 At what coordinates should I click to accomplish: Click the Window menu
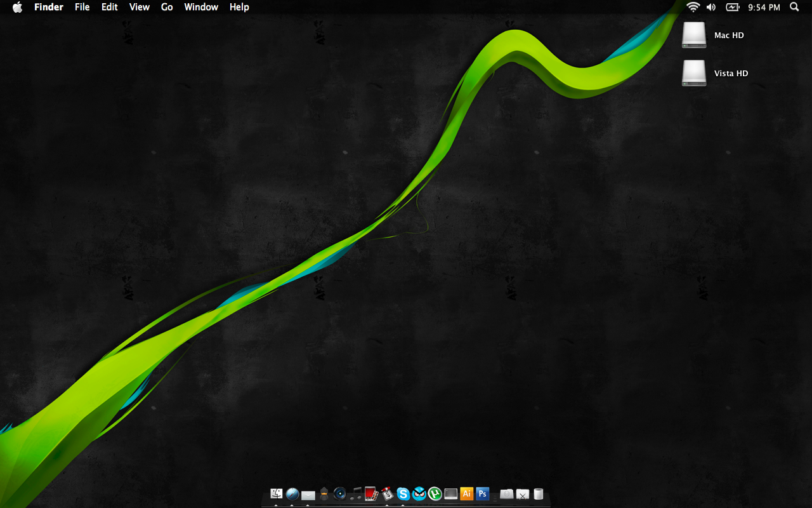click(x=201, y=7)
